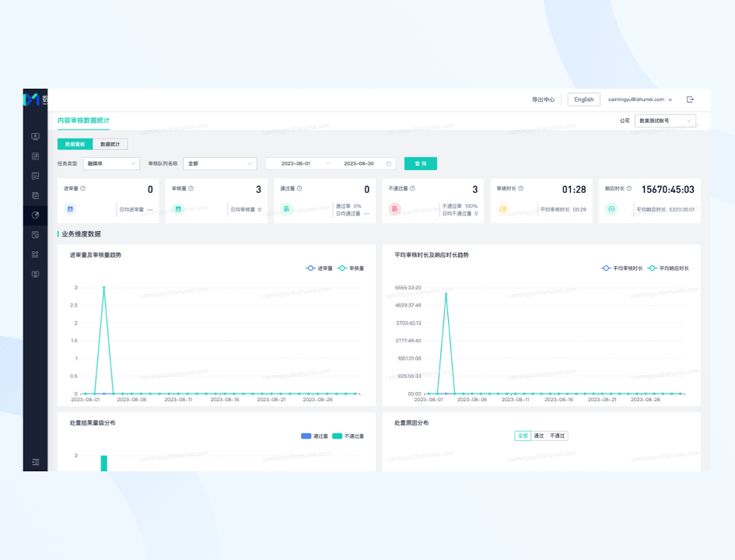This screenshot has width=735, height=560.
Task: Open the 导出中心 export center link
Action: point(544,100)
